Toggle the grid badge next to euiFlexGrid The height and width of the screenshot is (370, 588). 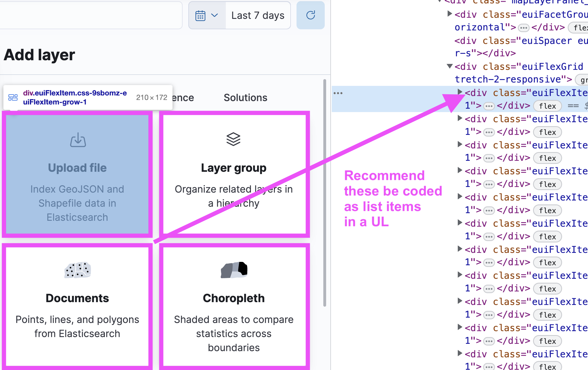pos(583,80)
